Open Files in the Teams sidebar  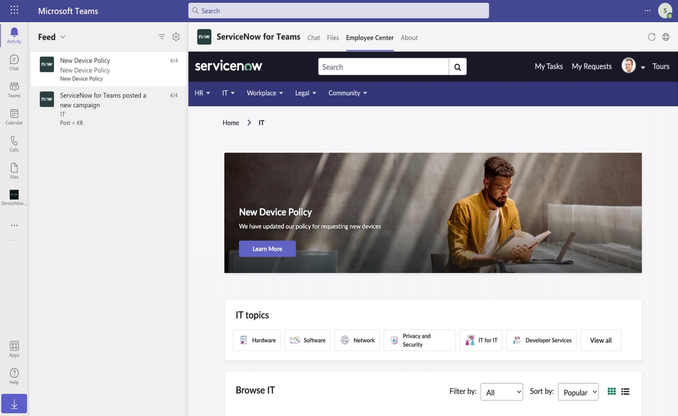(14, 171)
